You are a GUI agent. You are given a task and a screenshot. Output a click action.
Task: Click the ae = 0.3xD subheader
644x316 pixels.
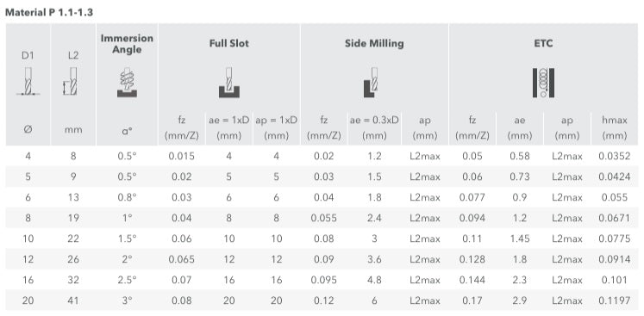click(x=374, y=127)
